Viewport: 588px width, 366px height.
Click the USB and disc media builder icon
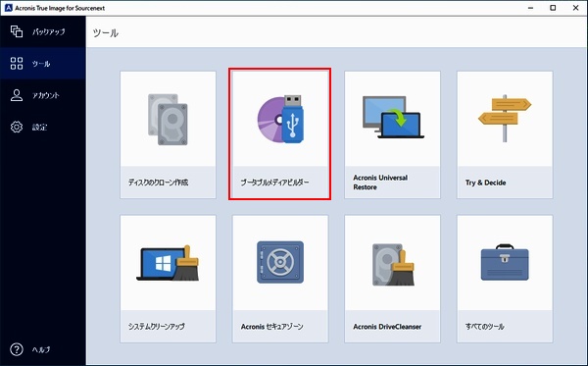tap(280, 120)
